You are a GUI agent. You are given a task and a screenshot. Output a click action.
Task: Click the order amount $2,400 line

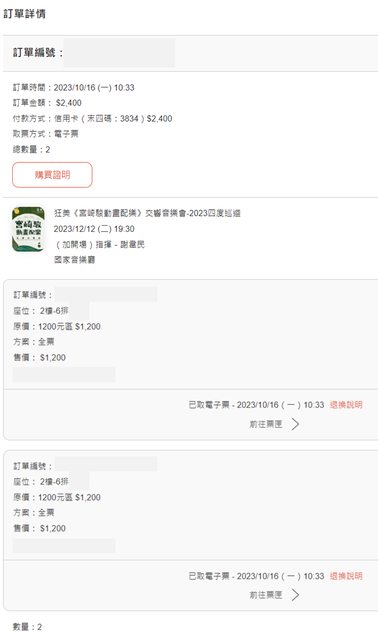click(47, 103)
